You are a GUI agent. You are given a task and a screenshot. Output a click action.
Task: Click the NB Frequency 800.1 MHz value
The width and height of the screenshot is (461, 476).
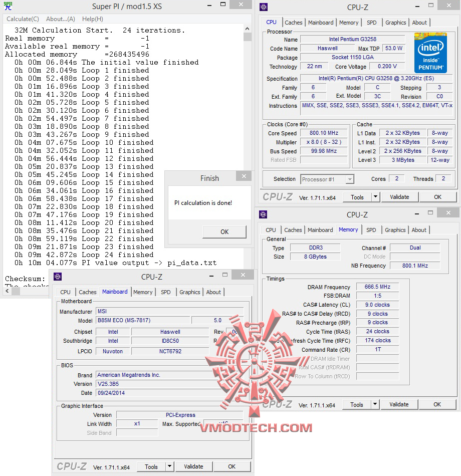(x=415, y=266)
